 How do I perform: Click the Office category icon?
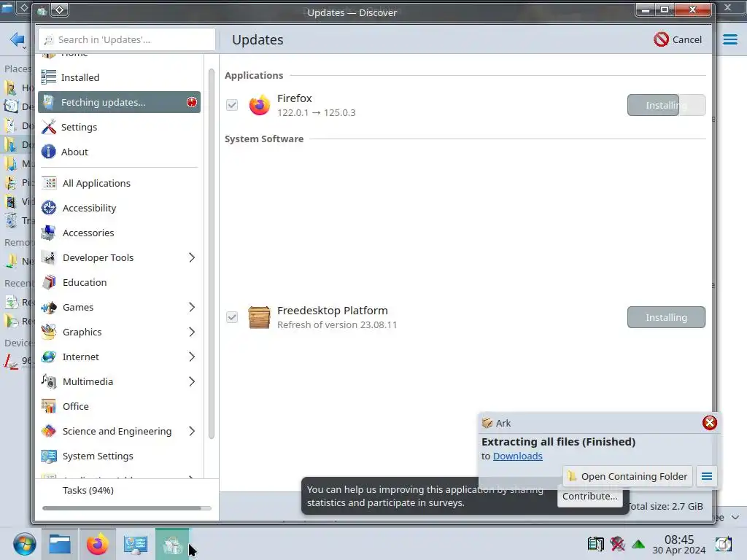point(49,406)
